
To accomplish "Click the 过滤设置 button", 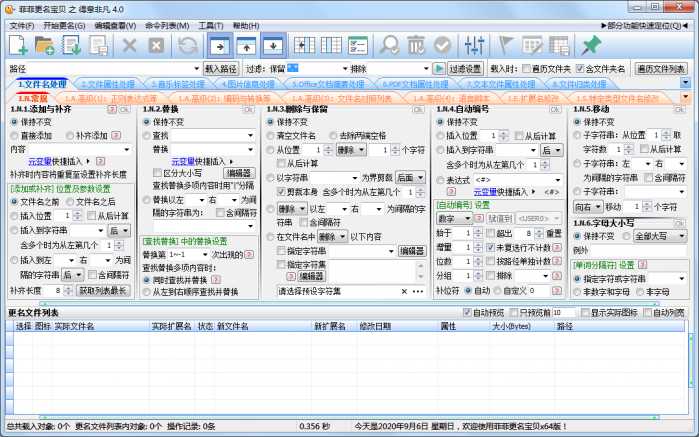I will [x=465, y=69].
